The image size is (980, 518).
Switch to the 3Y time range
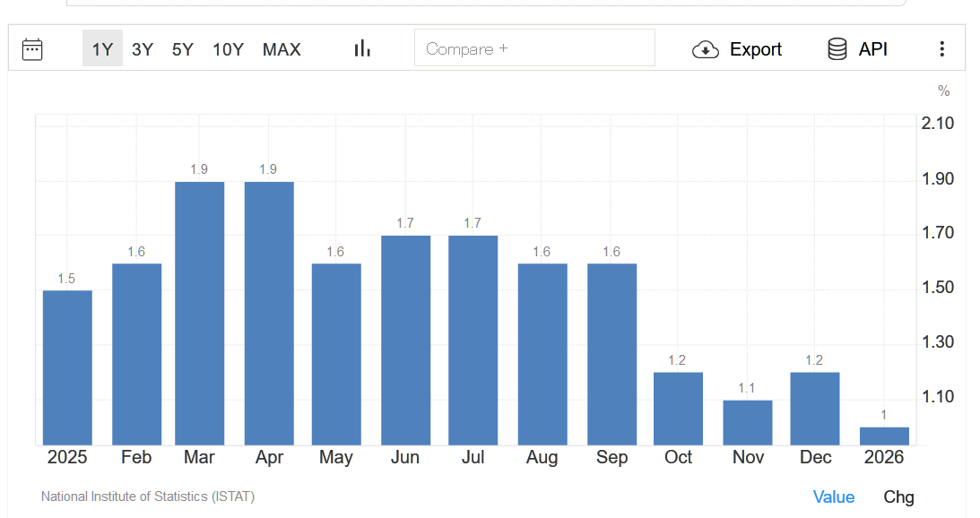pos(143,49)
